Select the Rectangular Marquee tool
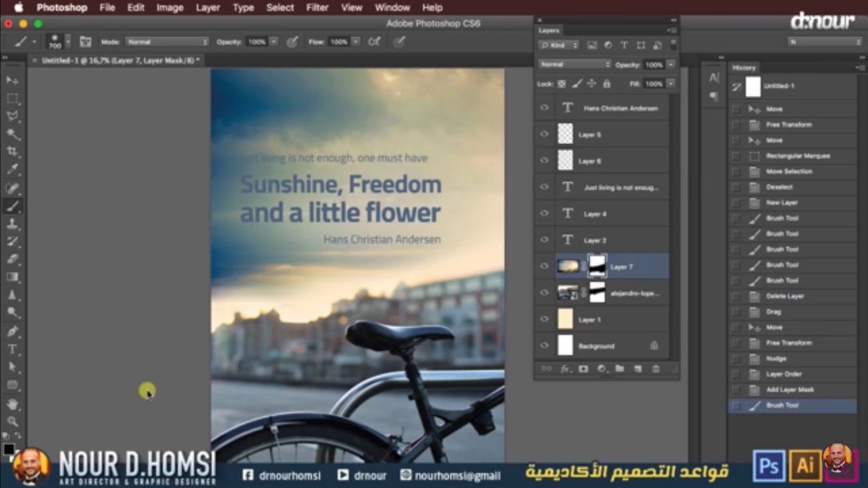Viewport: 868px width, 488px height. [12, 98]
